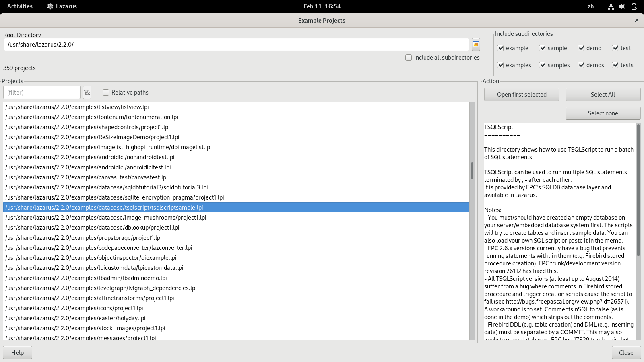This screenshot has width=644, height=362.
Task: Toggle the Relative paths checkbox
Action: [106, 93]
